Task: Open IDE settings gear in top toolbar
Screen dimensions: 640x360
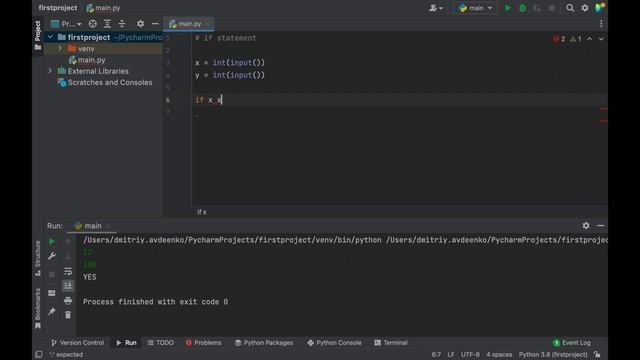Action: (x=585, y=8)
